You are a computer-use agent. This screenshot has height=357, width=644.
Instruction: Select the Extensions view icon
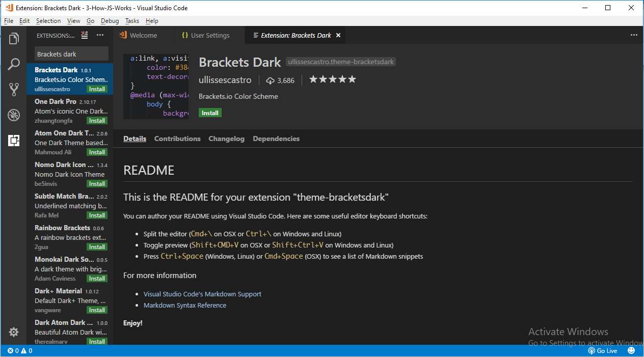13,141
